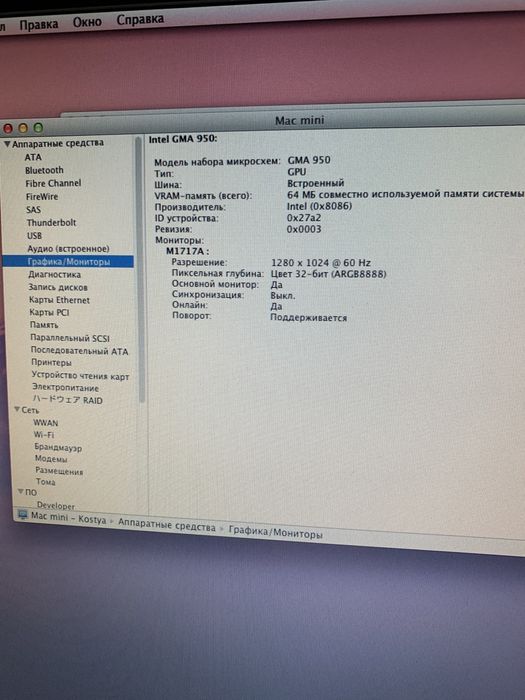Image resolution: width=525 pixels, height=700 pixels.
Task: Click the Intel GMA 950 heading
Action: pos(183,139)
